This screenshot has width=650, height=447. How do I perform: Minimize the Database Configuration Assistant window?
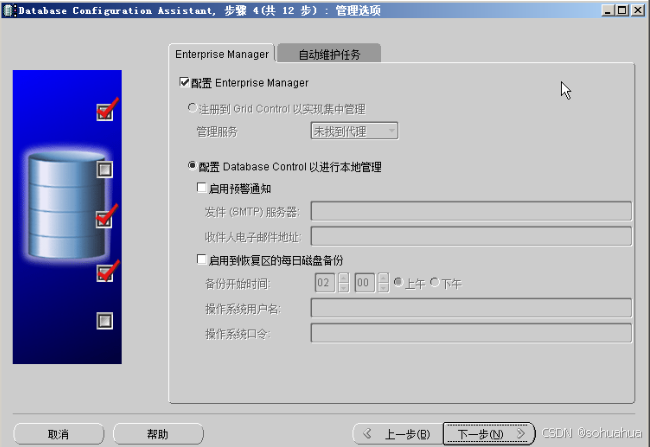pyautogui.click(x=608, y=10)
